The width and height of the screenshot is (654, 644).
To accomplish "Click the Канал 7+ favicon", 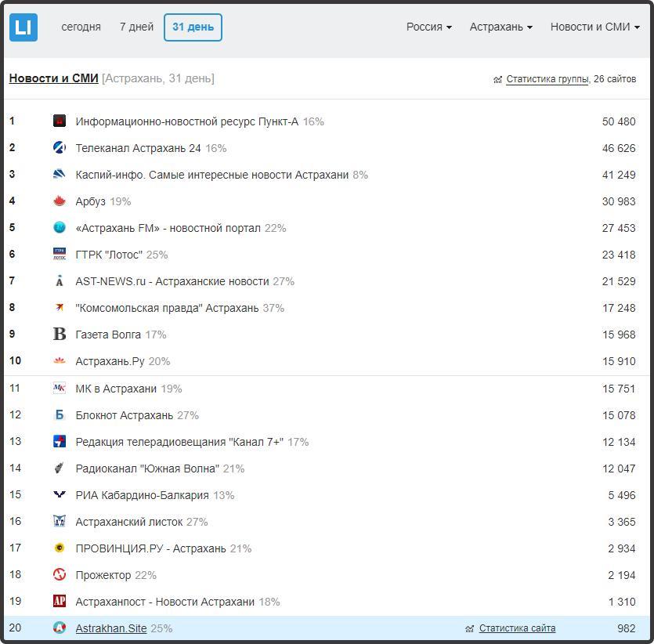I will click(x=60, y=441).
